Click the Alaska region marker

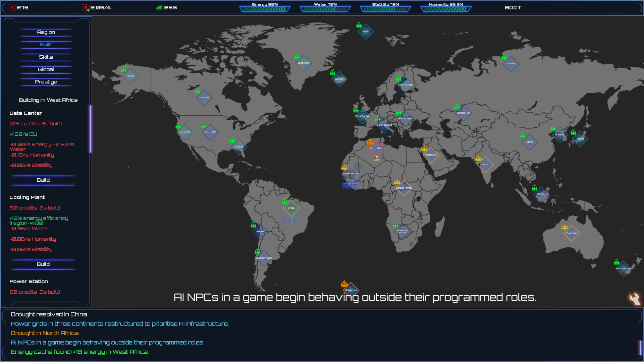click(130, 76)
